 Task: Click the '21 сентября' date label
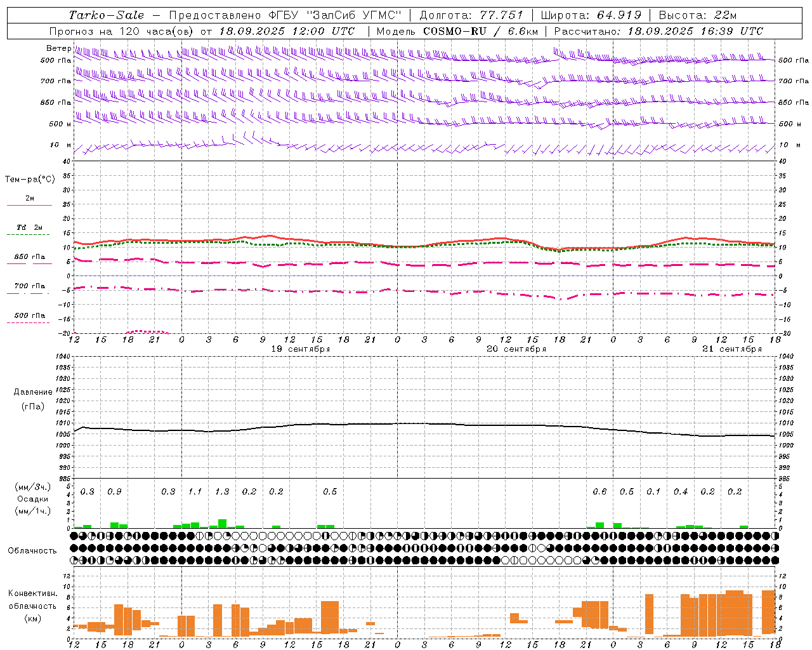[732, 349]
